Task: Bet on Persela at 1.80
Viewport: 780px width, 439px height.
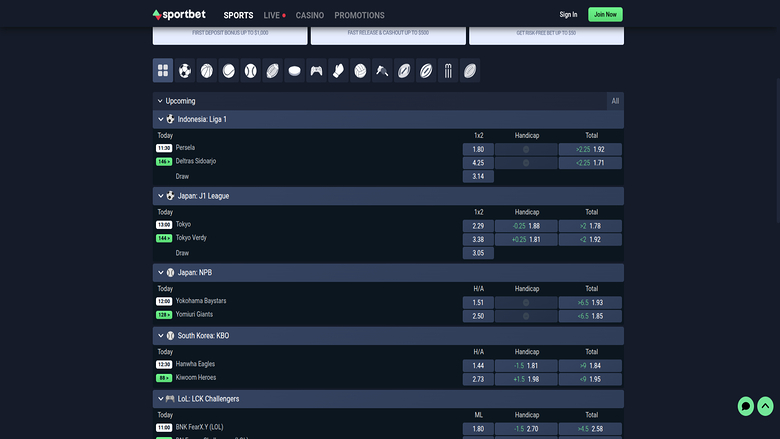Action: pyautogui.click(x=478, y=149)
